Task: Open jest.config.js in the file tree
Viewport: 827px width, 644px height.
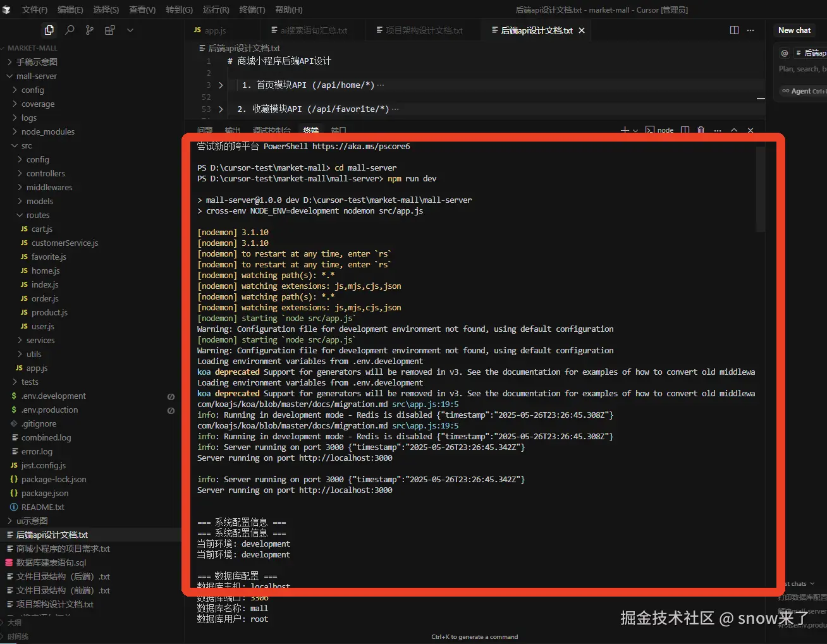Action: tap(44, 466)
